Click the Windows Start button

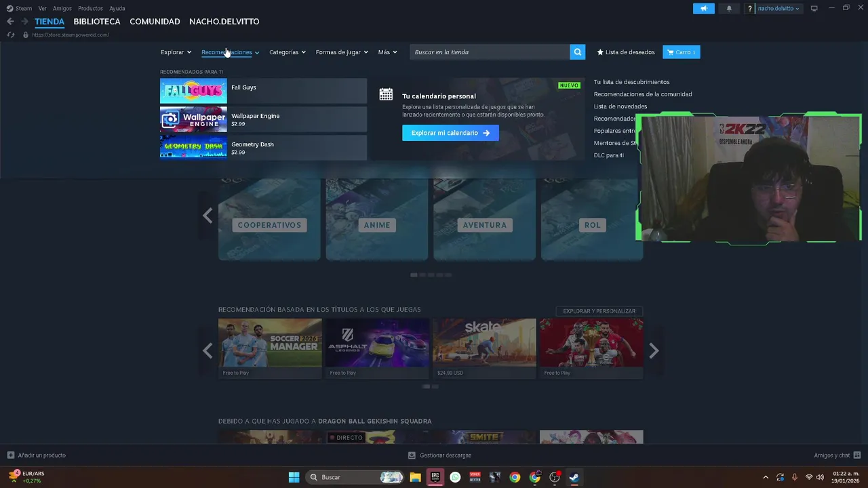point(294,477)
